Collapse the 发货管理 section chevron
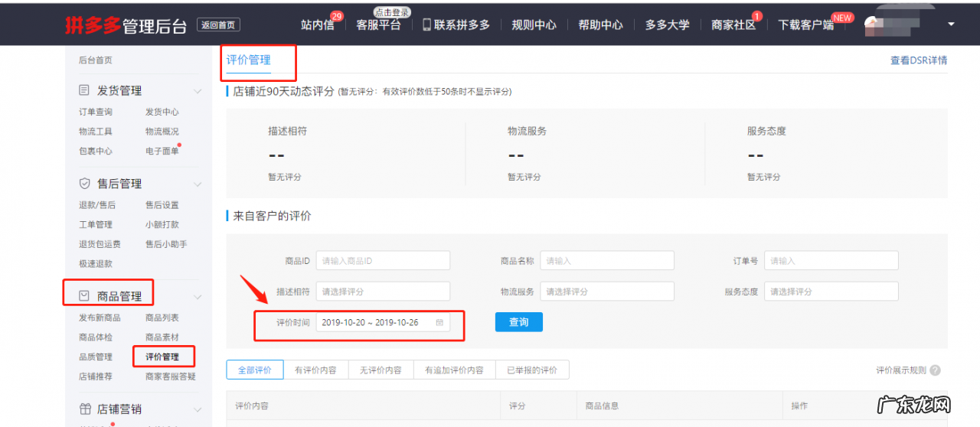 [198, 91]
